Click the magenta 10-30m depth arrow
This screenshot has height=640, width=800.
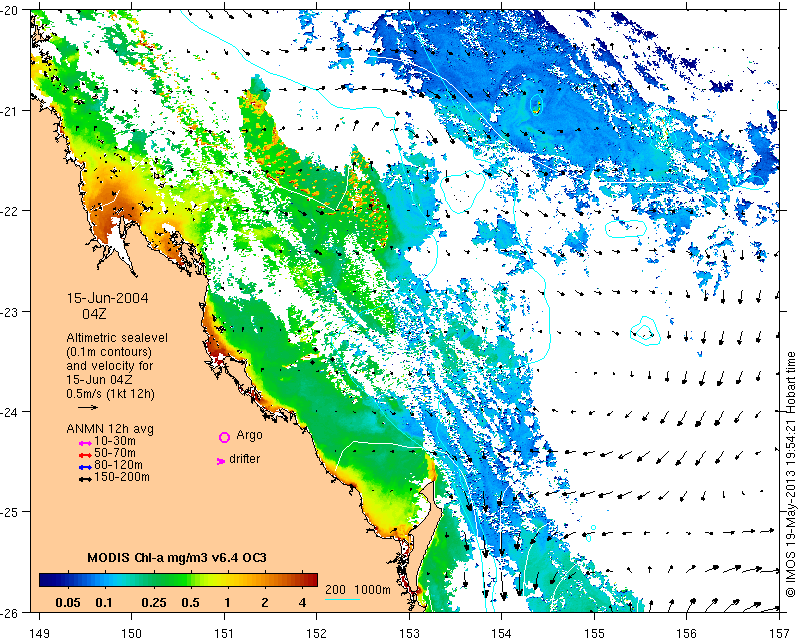[x=85, y=443]
